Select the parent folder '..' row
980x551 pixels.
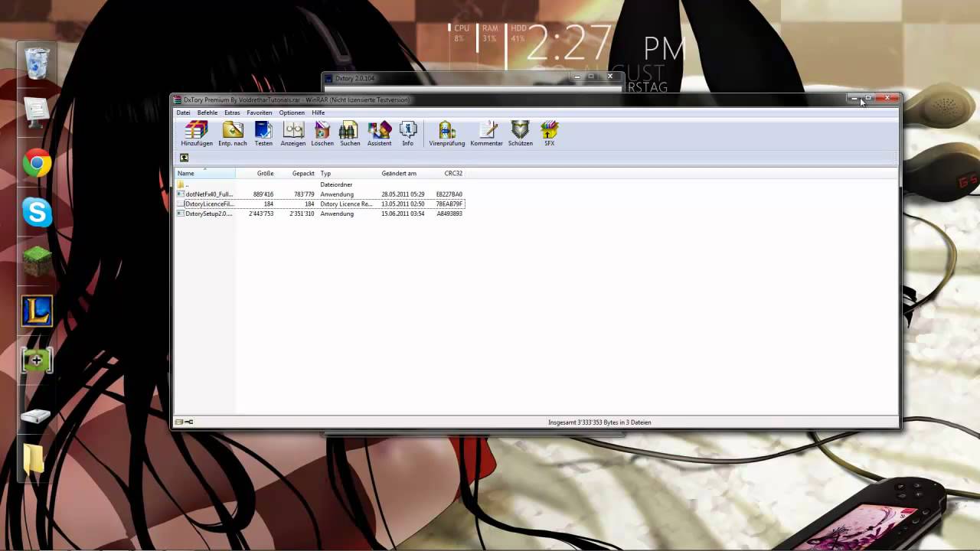320,184
